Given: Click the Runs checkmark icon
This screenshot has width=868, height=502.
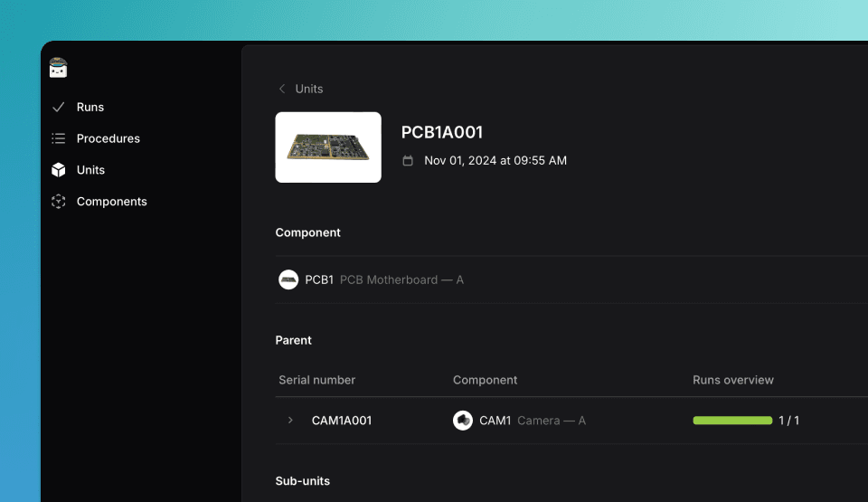Looking at the screenshot, I should [x=58, y=107].
